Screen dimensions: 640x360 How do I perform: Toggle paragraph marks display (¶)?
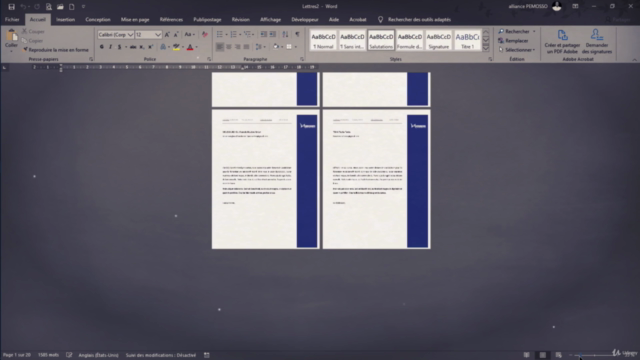point(297,34)
